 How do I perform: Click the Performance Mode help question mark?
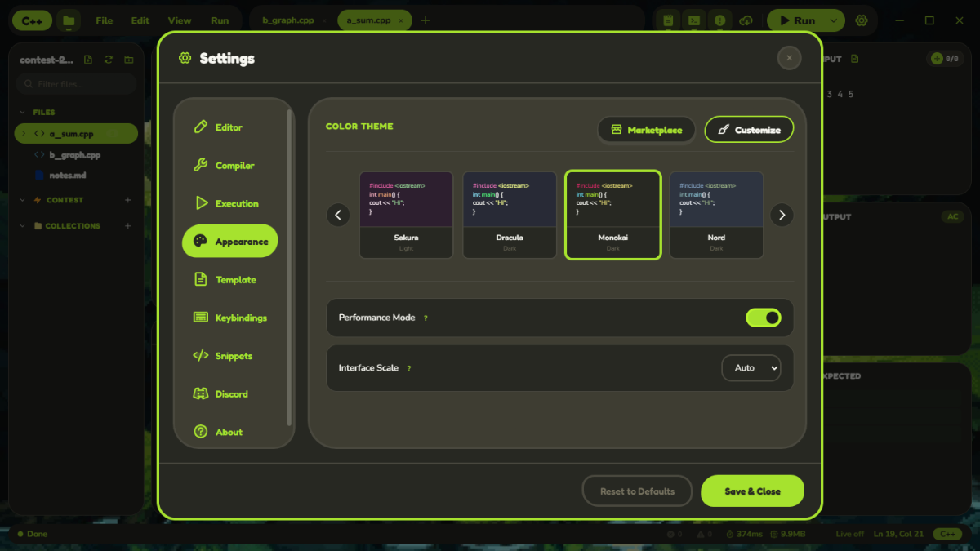425,318
